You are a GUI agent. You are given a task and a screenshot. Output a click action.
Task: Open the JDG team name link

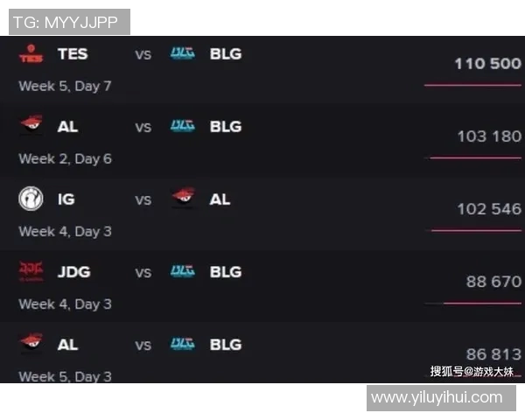coord(74,271)
